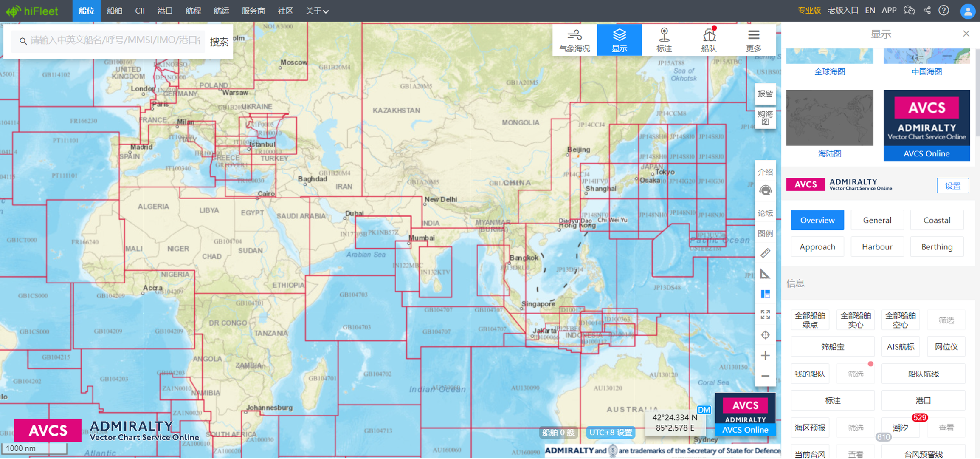Click the UTC+8 设置 timezone button
The height and width of the screenshot is (459, 980).
[611, 433]
